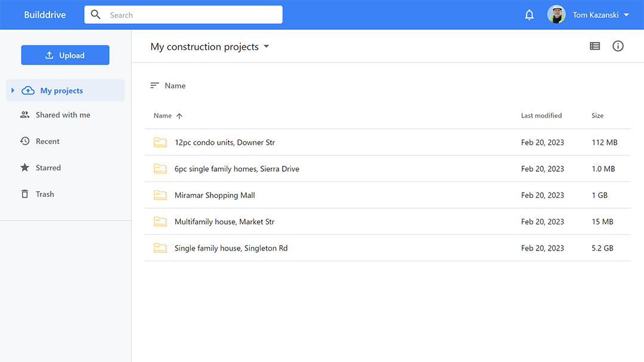
Task: Click Feb 20, 2023 date of Miramar row
Action: pyautogui.click(x=543, y=195)
